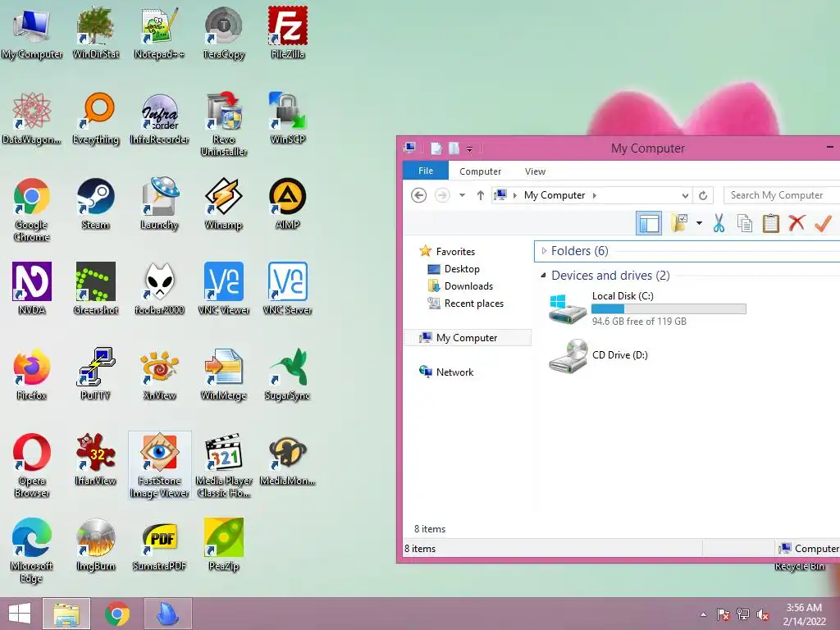
Task: Open WinMerge desktop shortcut
Action: [x=223, y=374]
